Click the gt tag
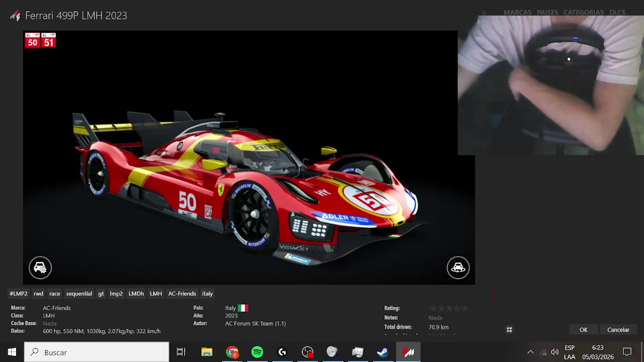644x362 pixels. pos(101,294)
